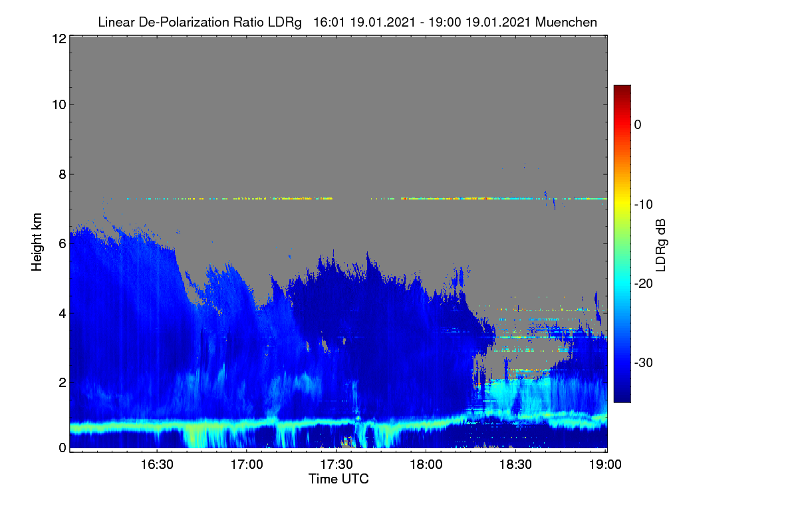
Task: Click the 17:00 time axis label
Action: pyautogui.click(x=247, y=464)
